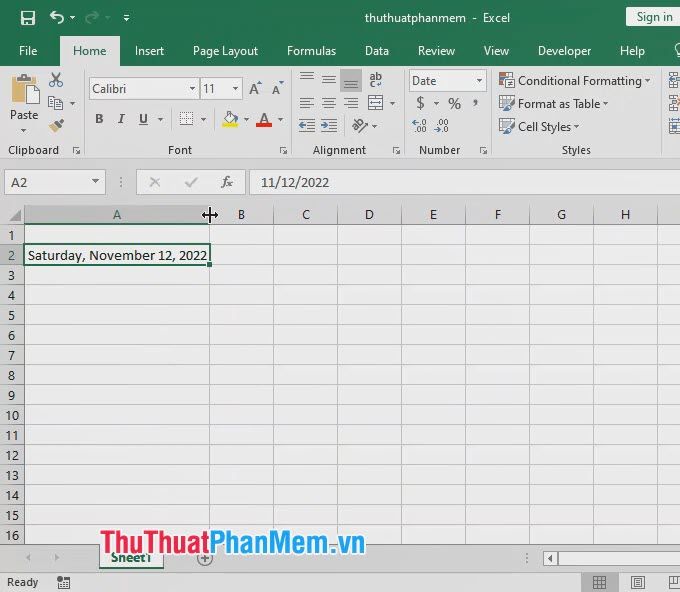Click the Increase Font Size icon
The width and height of the screenshot is (680, 592).
point(255,89)
